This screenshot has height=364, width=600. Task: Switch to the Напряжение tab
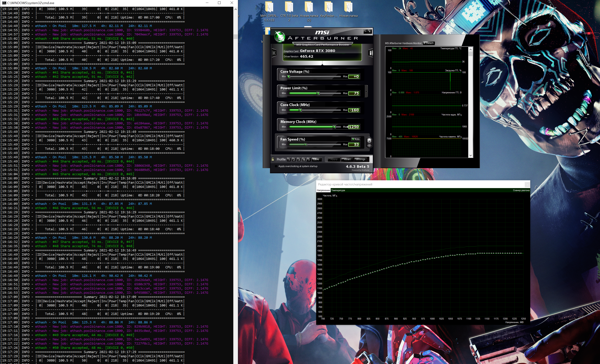click(x=323, y=190)
